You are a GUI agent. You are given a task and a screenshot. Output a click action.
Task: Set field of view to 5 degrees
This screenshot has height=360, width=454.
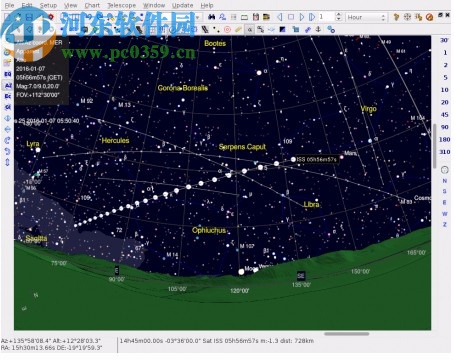(445, 77)
